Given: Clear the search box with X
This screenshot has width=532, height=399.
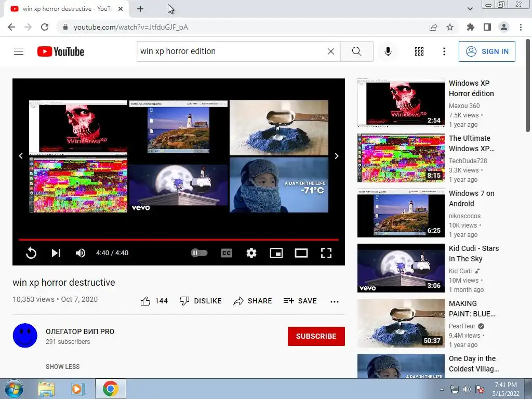Looking at the screenshot, I should click(x=331, y=51).
